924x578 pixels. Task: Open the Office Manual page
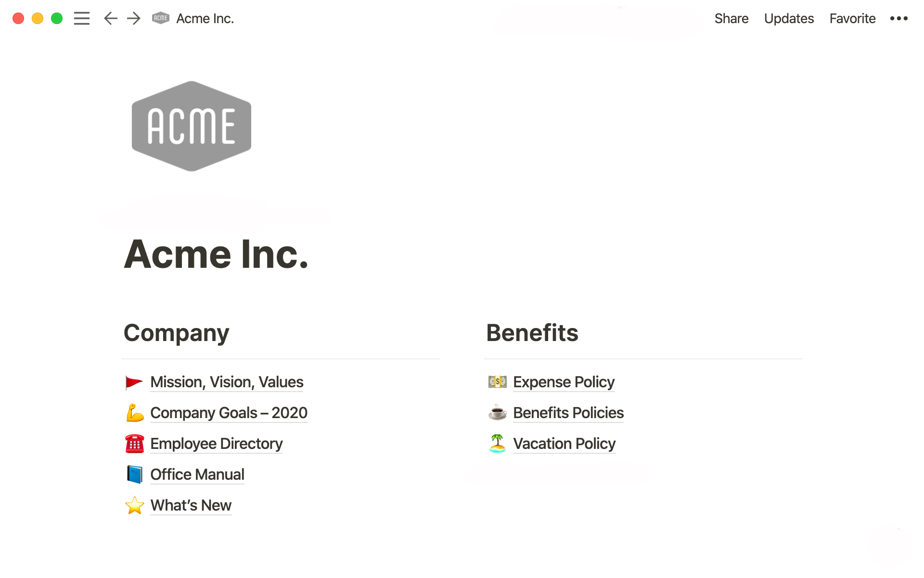coord(197,474)
